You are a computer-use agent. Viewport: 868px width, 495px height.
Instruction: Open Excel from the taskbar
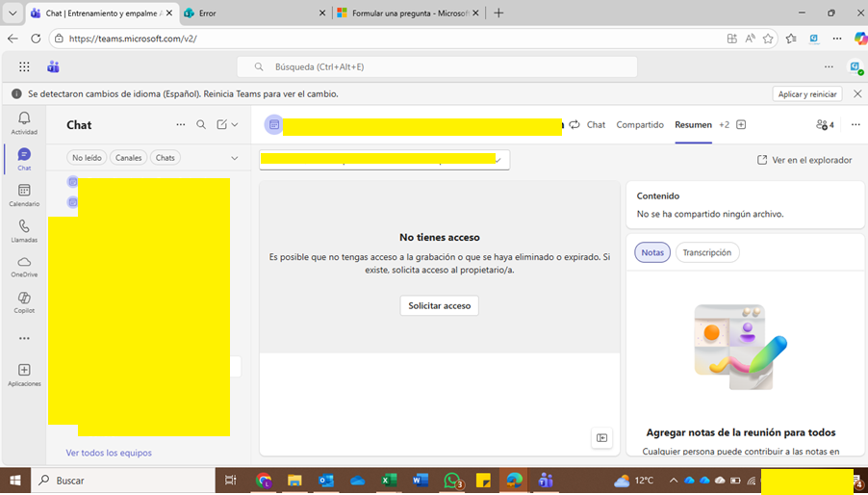pos(389,481)
